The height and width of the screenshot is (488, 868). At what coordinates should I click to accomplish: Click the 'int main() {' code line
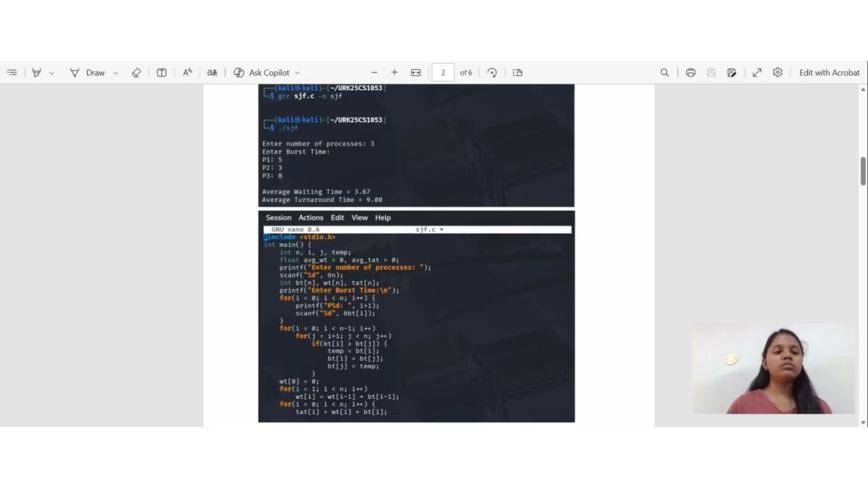(288, 245)
